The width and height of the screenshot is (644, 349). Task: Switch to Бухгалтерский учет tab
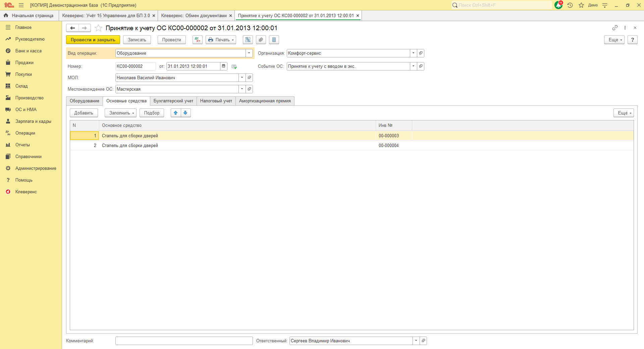point(173,101)
